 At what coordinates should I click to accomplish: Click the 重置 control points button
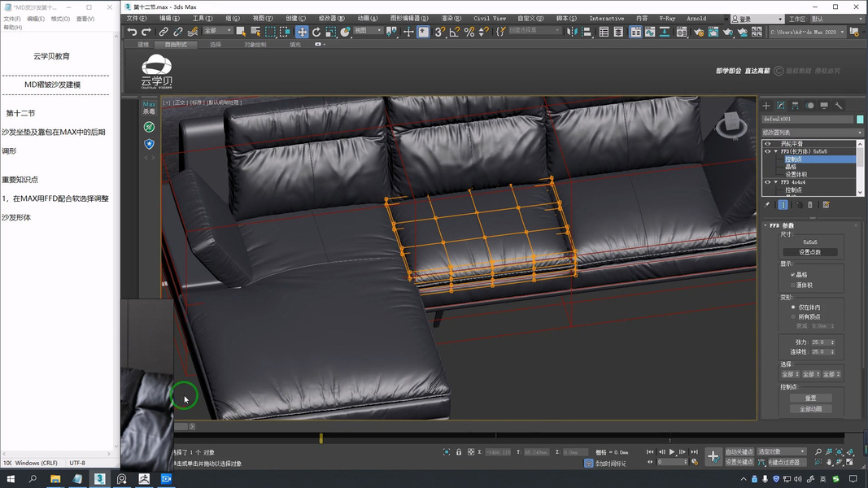pos(810,398)
